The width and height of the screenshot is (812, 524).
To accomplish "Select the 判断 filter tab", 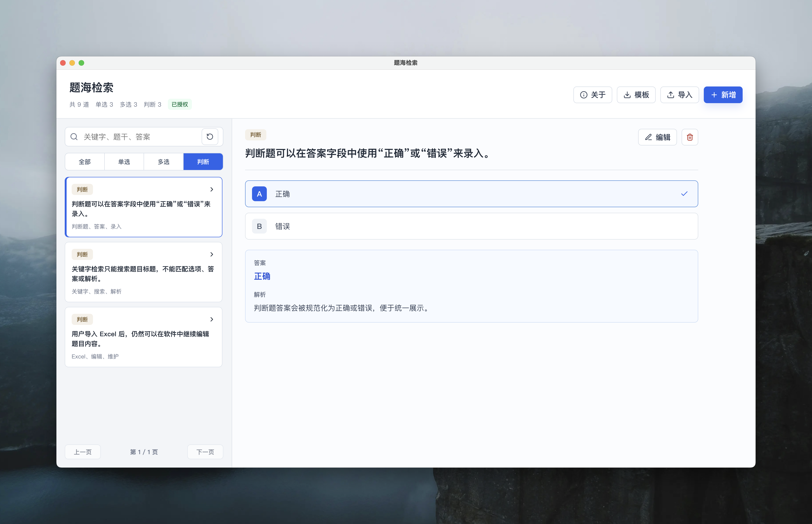I will (x=203, y=162).
